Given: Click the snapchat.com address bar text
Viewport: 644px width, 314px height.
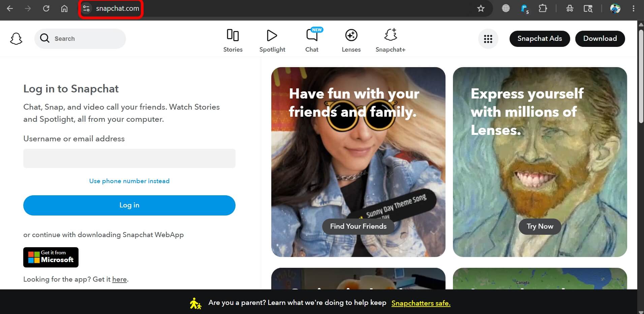Looking at the screenshot, I should point(117,8).
